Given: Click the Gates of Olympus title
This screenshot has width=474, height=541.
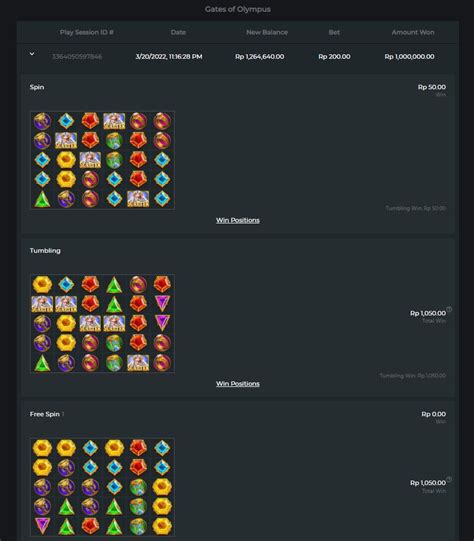Looking at the screenshot, I should (x=238, y=9).
